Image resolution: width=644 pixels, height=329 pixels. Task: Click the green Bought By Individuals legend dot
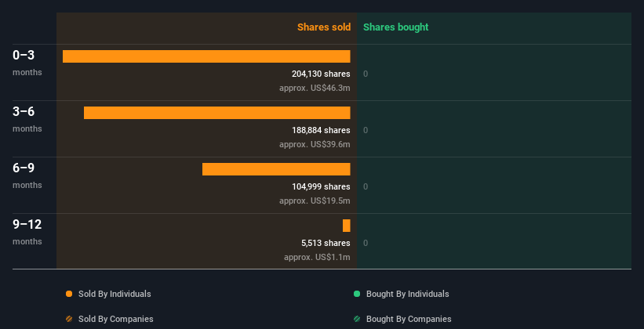click(x=357, y=294)
